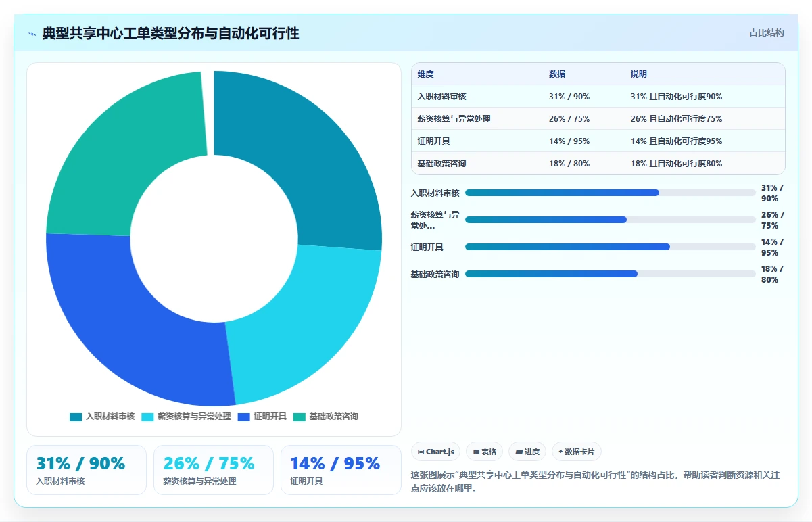Click the 18% / 80% table cell

pos(569,164)
